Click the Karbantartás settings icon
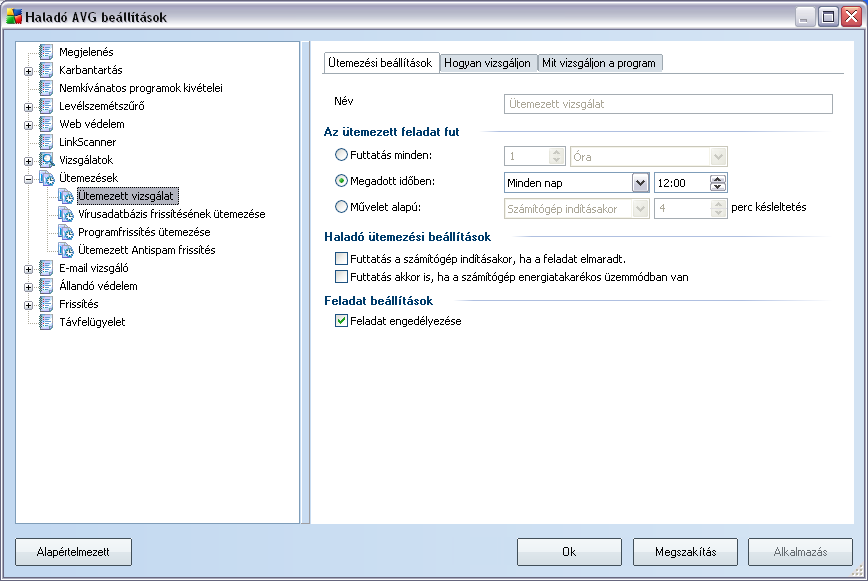This screenshot has width=868, height=581. 46,70
